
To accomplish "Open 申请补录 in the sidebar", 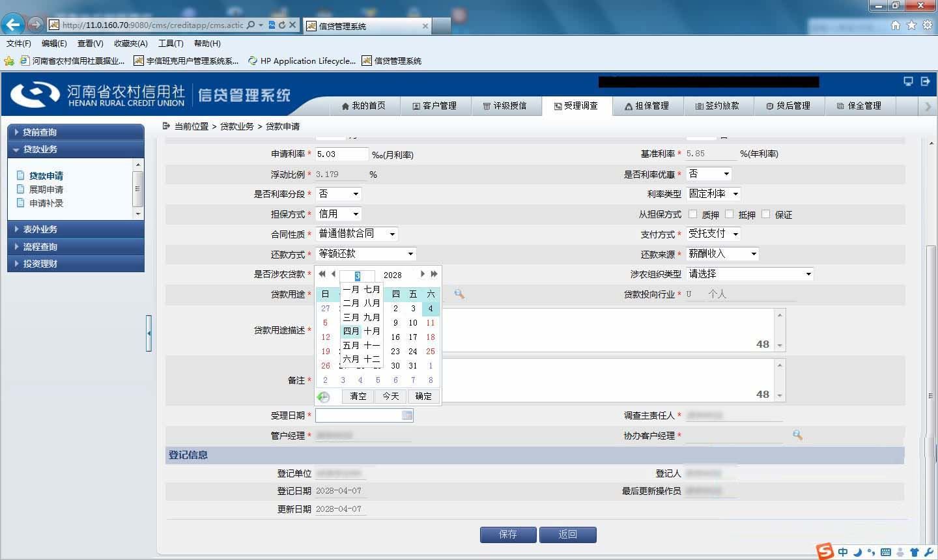I will coord(46,203).
